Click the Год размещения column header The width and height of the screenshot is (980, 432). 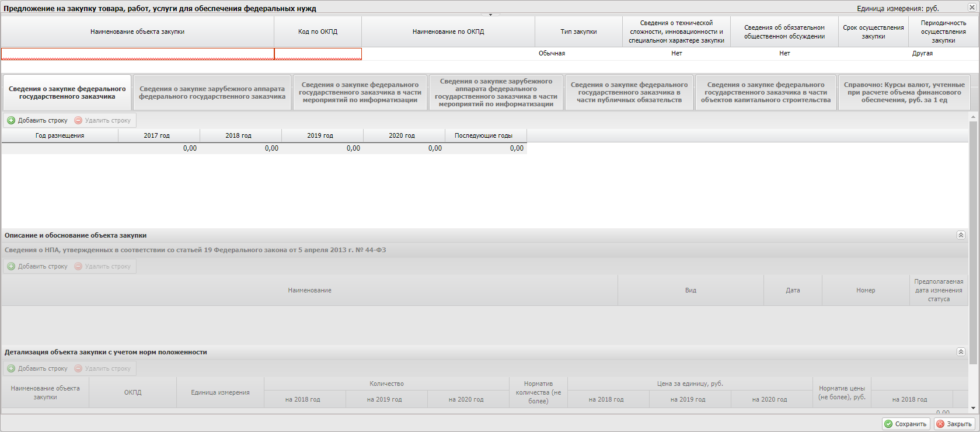point(60,135)
